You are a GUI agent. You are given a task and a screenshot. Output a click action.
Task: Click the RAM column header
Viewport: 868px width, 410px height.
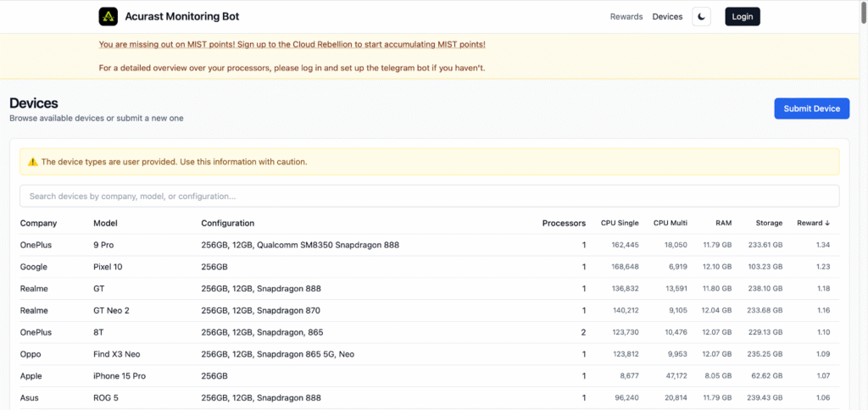(723, 224)
